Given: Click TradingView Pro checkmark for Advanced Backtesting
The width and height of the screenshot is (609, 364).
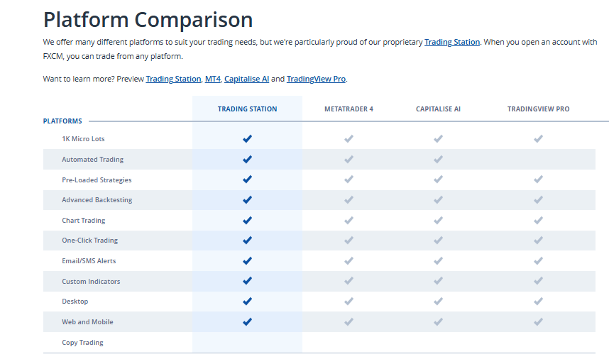Looking at the screenshot, I should pyautogui.click(x=538, y=200).
